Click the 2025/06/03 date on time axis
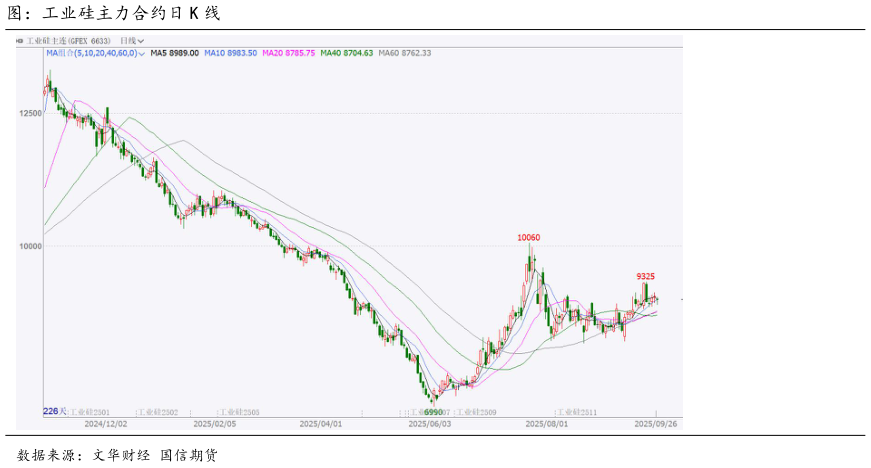Image resolution: width=871 pixels, height=468 pixels. point(430,424)
